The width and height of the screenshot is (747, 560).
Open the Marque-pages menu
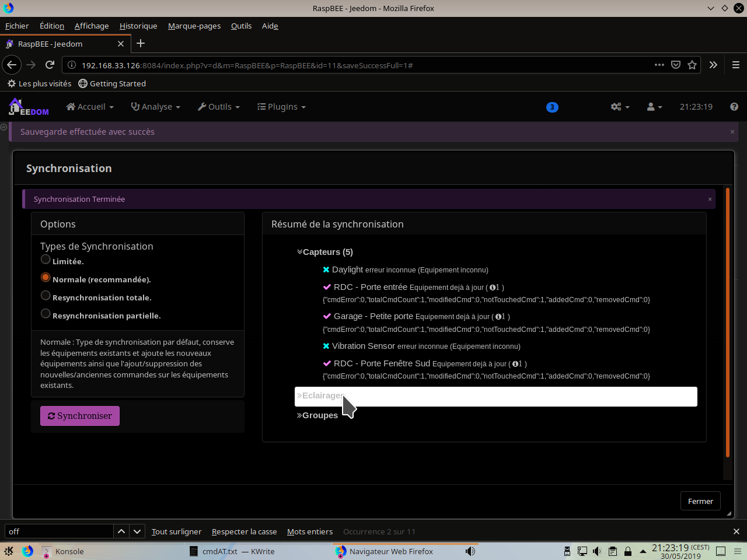click(x=194, y=26)
